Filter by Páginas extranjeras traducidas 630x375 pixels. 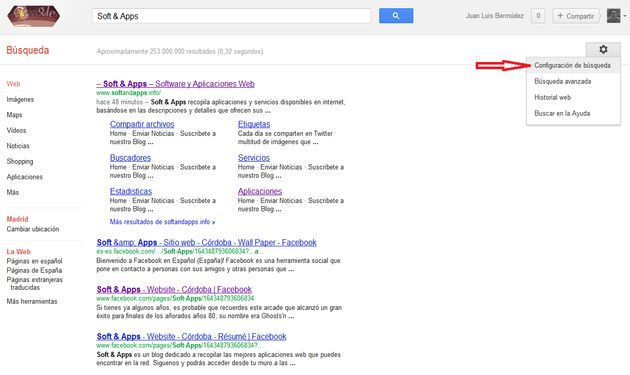(x=35, y=283)
